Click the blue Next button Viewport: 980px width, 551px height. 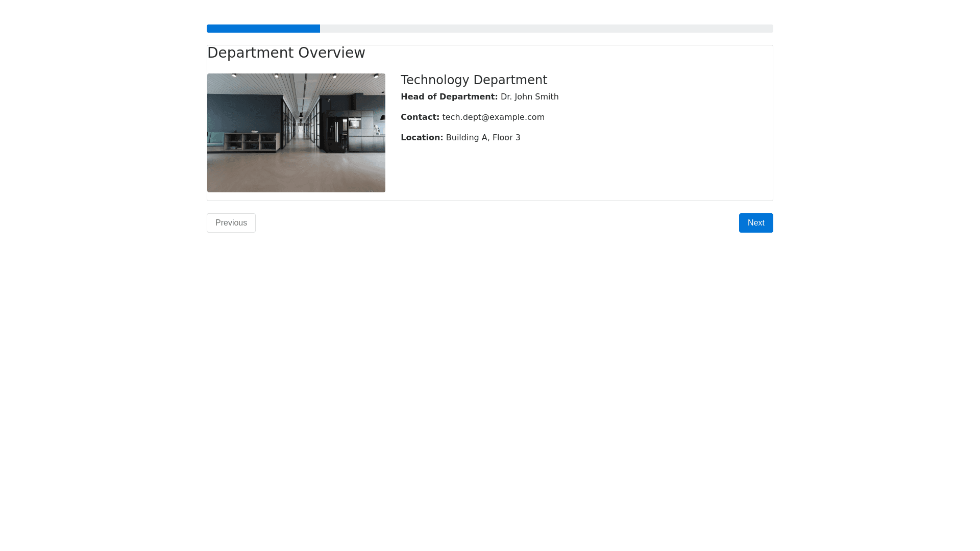[755, 223]
